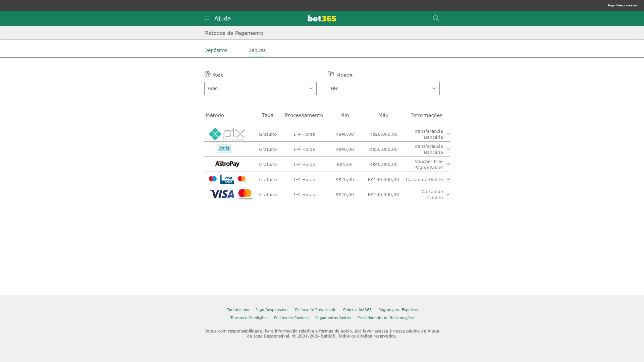Open Termos e Condições link
Screen dimensions: 644x362
pyautogui.click(x=249, y=318)
